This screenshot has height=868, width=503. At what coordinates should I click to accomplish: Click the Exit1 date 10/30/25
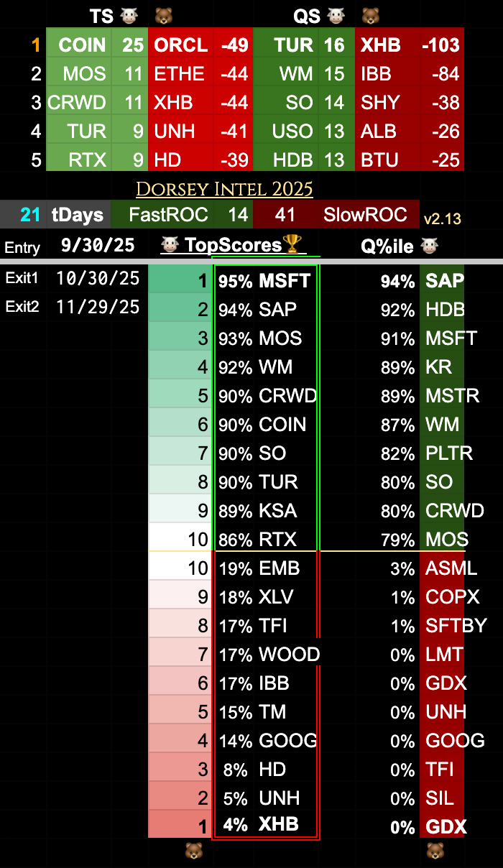tap(98, 278)
